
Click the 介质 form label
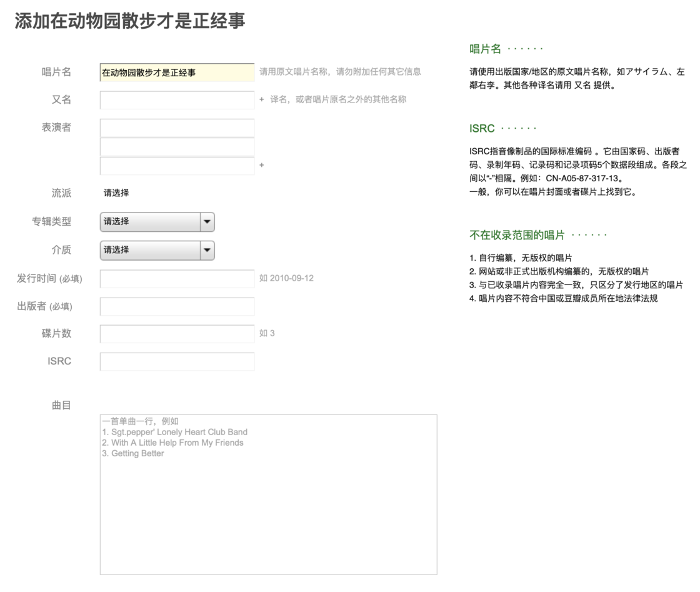click(x=61, y=249)
